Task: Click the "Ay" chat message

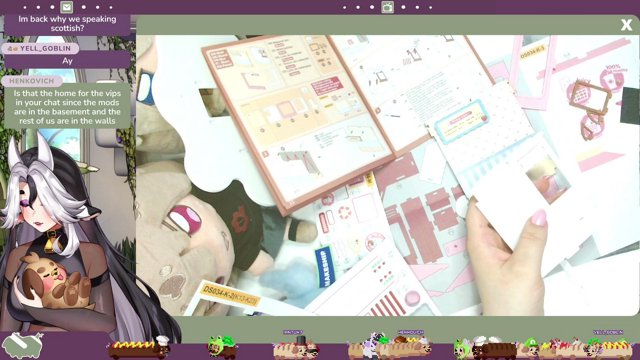Action: click(67, 61)
